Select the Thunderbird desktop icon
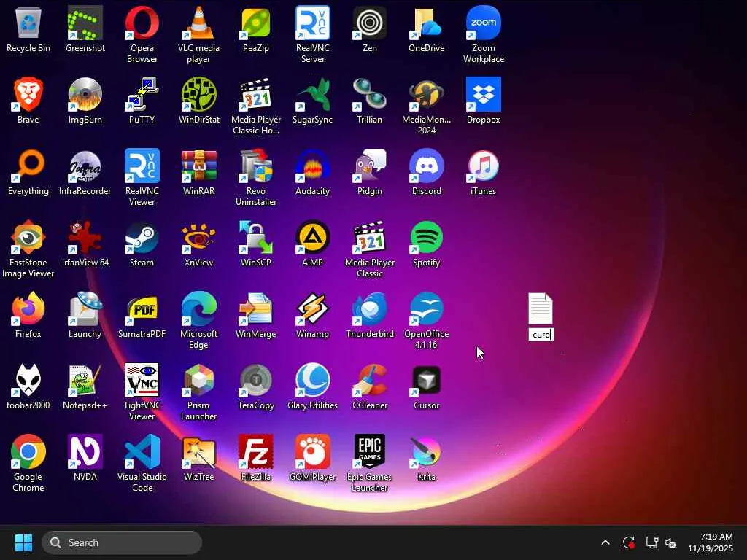 [x=370, y=310]
